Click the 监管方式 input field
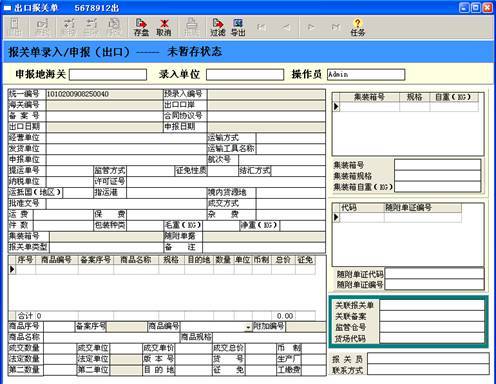 point(150,171)
